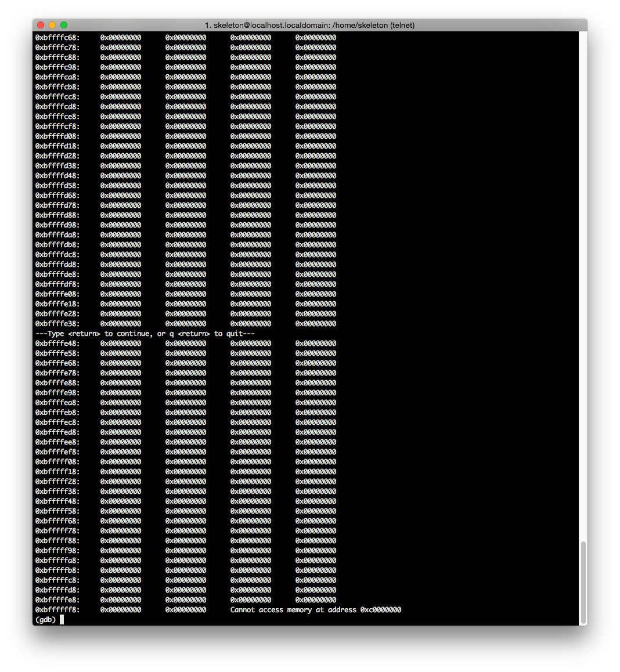Screen dimensions: 620x672
Task: Click address label 0xbffffdc8:
Action: [x=57, y=255]
